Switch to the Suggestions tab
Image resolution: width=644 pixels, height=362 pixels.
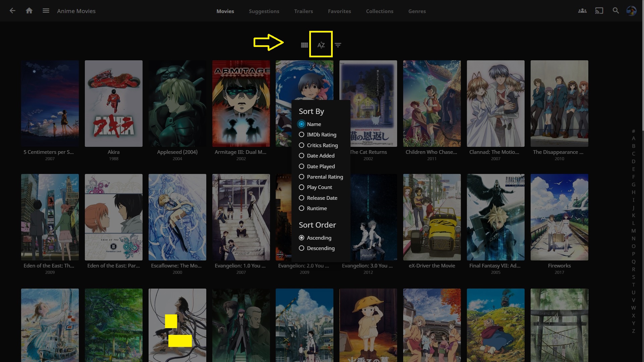coord(264,11)
